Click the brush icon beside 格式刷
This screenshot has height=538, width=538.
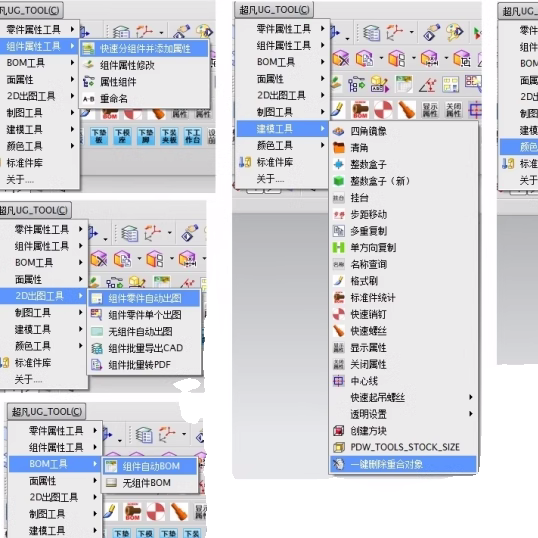[339, 281]
